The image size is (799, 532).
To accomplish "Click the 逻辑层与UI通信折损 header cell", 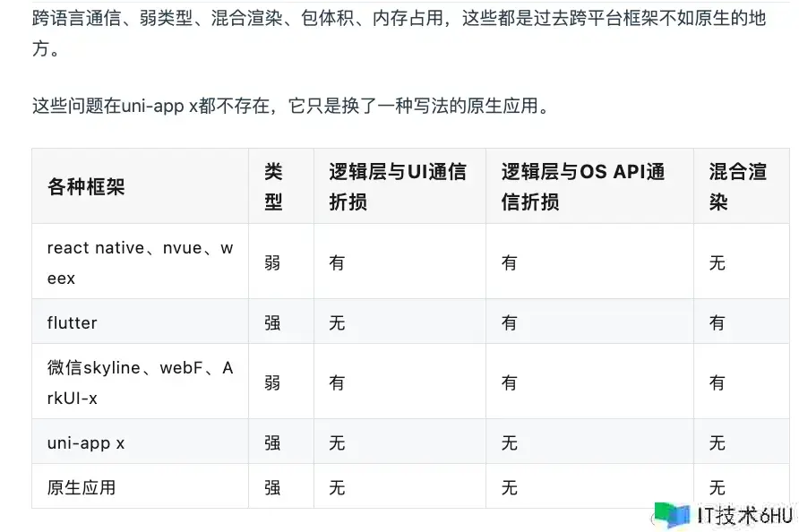I will coord(400,186).
